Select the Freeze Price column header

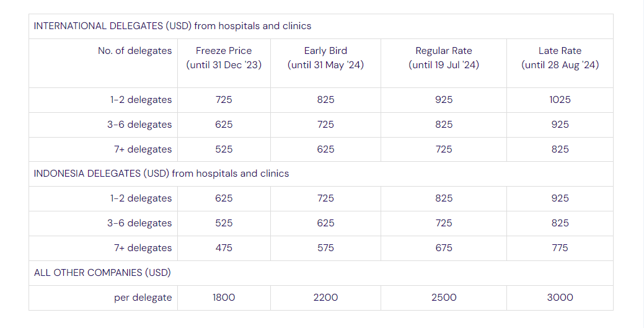point(224,58)
